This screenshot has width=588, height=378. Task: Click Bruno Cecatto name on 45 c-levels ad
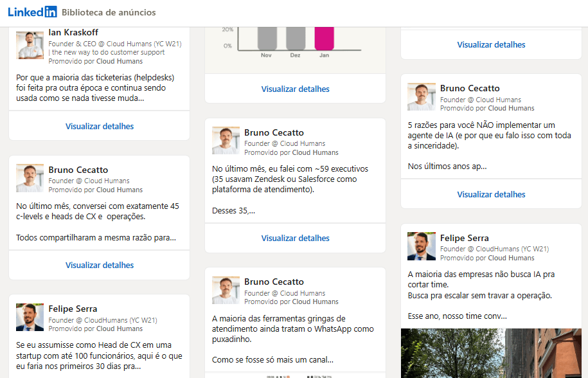click(x=78, y=170)
